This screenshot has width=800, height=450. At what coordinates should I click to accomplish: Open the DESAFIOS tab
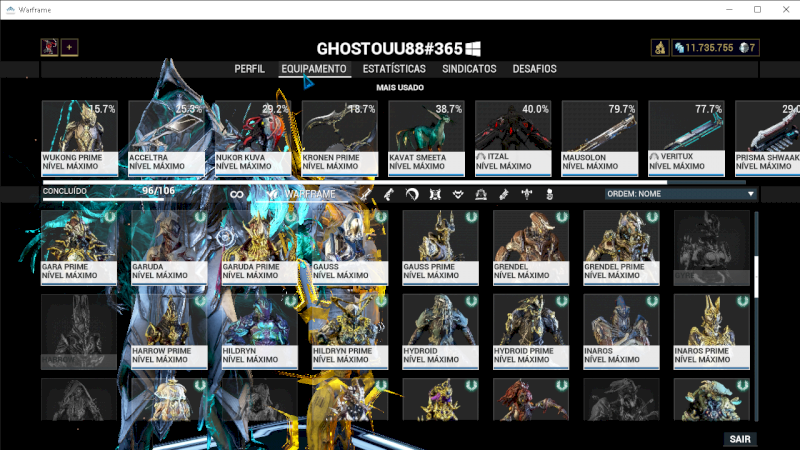(534, 69)
